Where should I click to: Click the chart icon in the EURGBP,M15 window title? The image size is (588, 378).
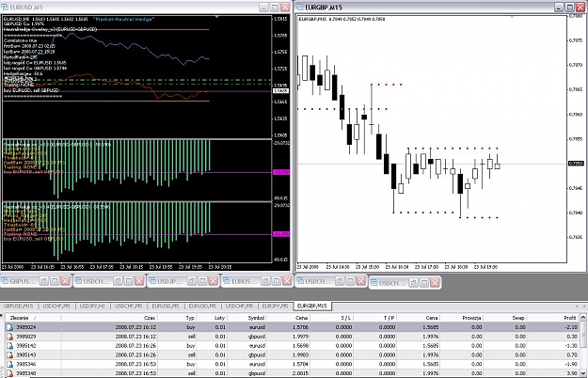[299, 8]
